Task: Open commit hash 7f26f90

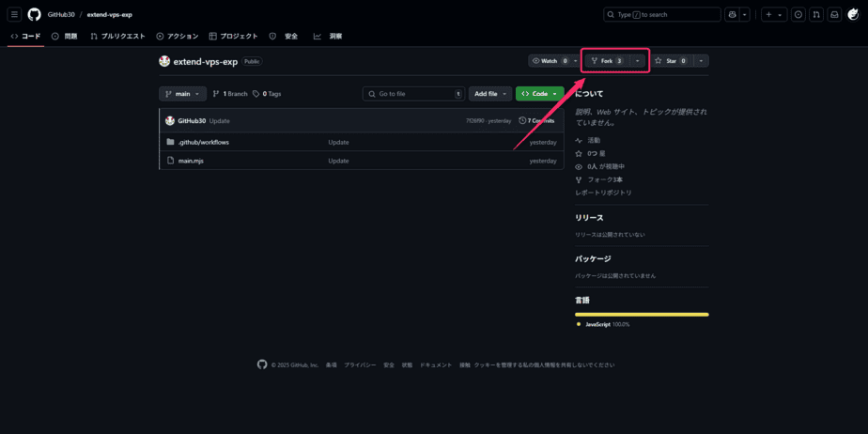Action: [475, 120]
